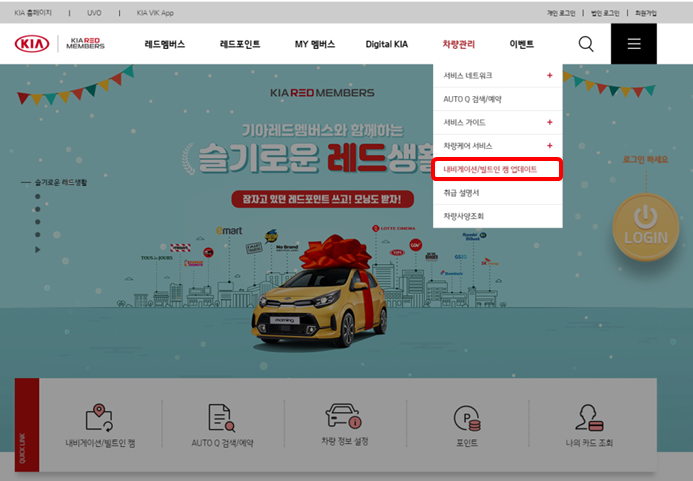Open 포인트 quick link icon
This screenshot has width=693, height=481.
467,418
